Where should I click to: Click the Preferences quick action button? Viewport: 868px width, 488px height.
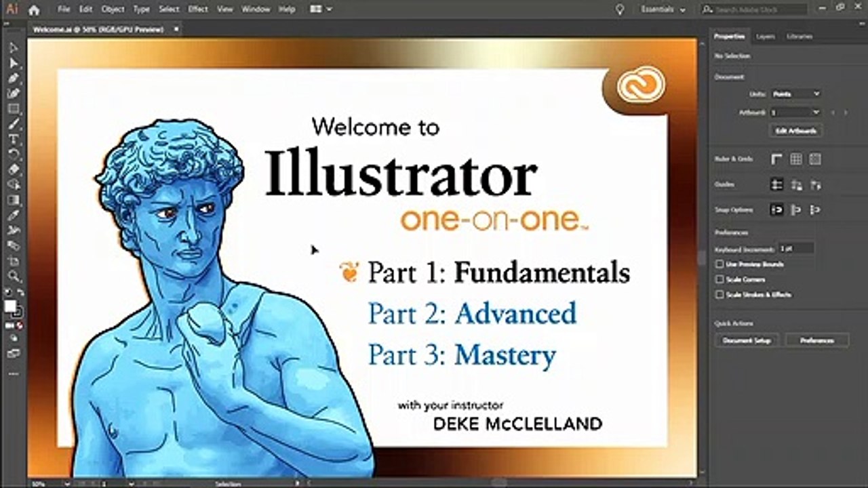click(x=817, y=340)
